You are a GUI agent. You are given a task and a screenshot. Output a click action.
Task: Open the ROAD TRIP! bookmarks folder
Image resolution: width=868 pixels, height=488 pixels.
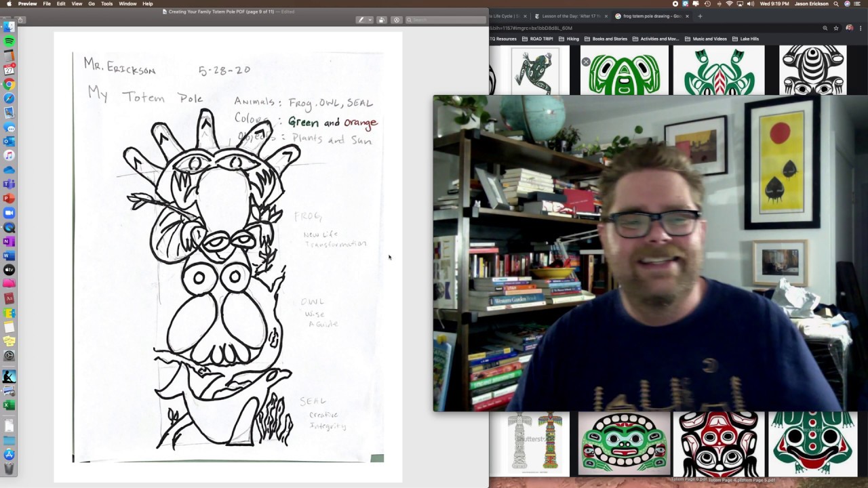(537, 39)
